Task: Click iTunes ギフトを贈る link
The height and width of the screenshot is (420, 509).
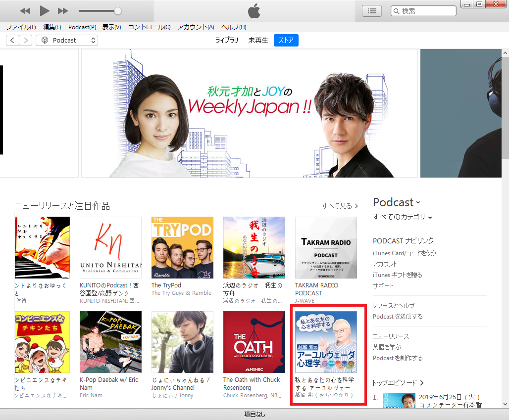Action: click(x=398, y=275)
